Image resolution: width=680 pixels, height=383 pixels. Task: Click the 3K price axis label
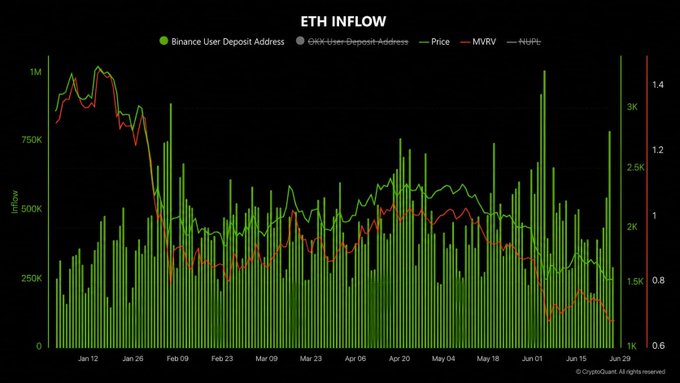click(632, 107)
